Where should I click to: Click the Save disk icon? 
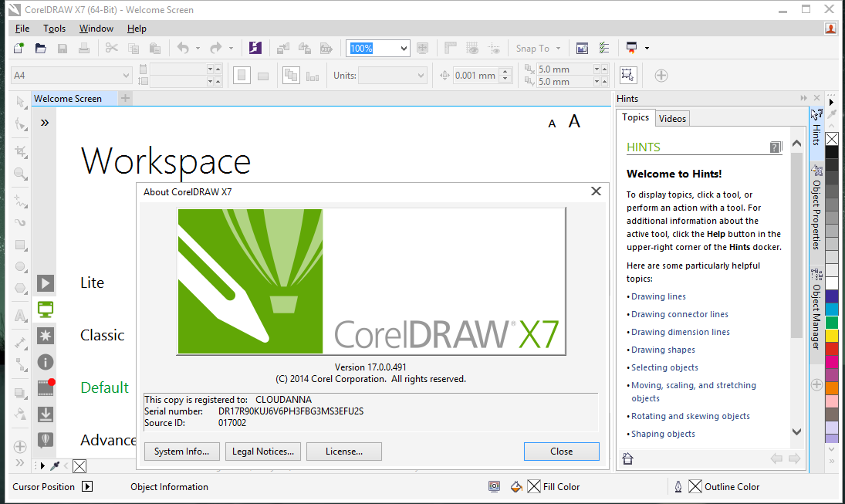[x=63, y=49]
